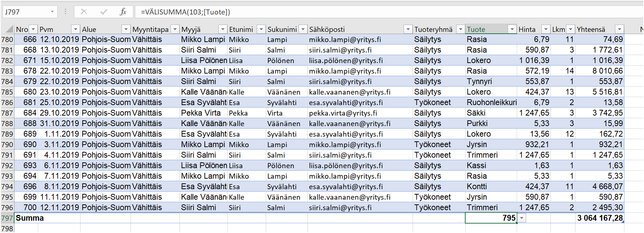Select row header 780
Image resolution: width=644 pixels, height=233 pixels.
[7, 39]
